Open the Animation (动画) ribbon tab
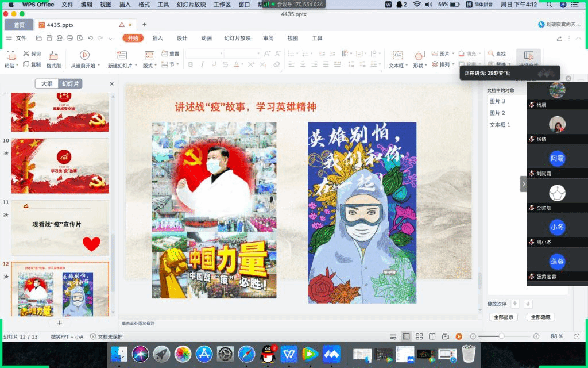 pyautogui.click(x=206, y=38)
